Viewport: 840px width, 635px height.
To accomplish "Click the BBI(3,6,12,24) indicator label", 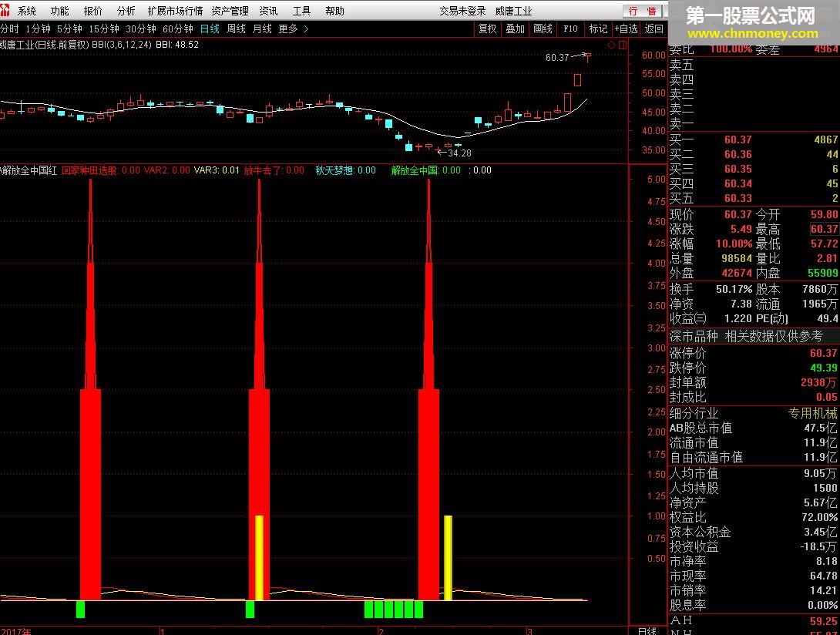I will tap(122, 45).
